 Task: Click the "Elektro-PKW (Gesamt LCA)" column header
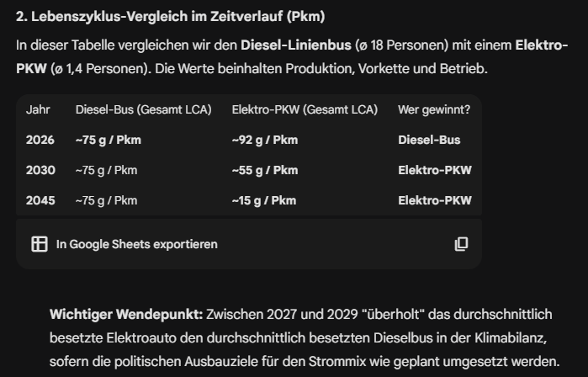305,109
